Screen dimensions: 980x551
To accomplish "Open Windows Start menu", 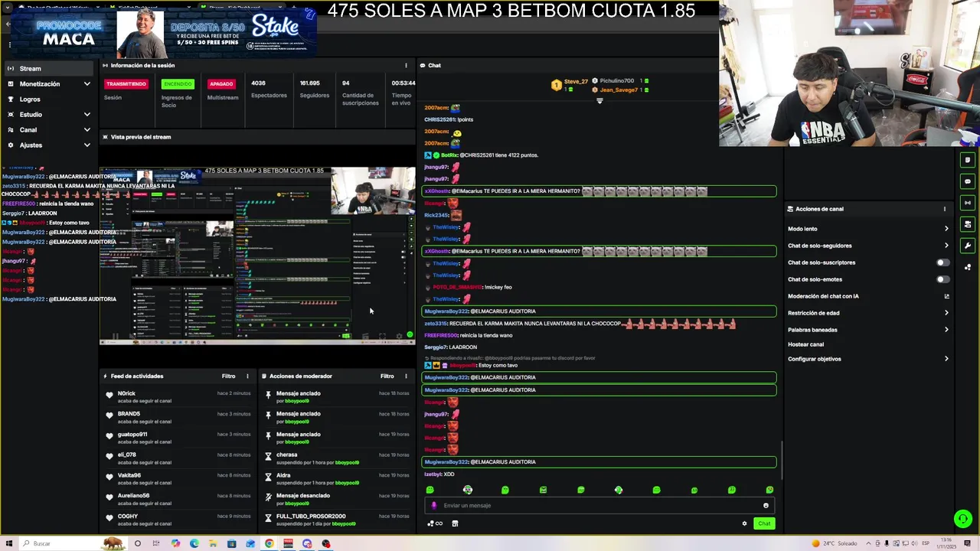I will tap(9, 543).
